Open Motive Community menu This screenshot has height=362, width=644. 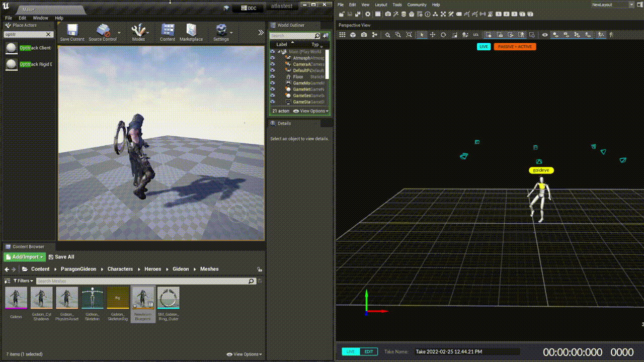[x=417, y=5]
